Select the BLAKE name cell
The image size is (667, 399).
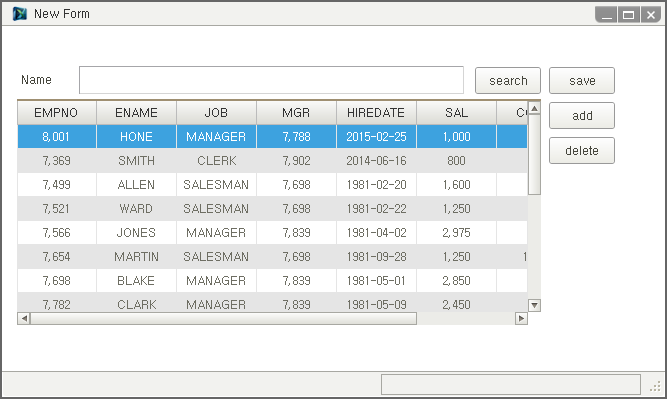[x=137, y=281]
